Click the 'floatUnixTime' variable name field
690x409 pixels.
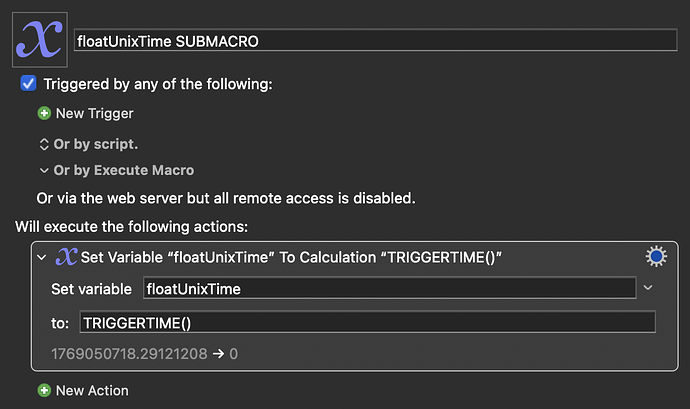[389, 289]
